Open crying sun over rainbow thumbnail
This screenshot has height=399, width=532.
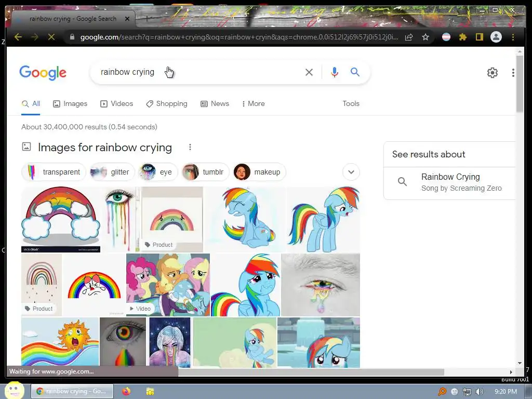click(60, 342)
